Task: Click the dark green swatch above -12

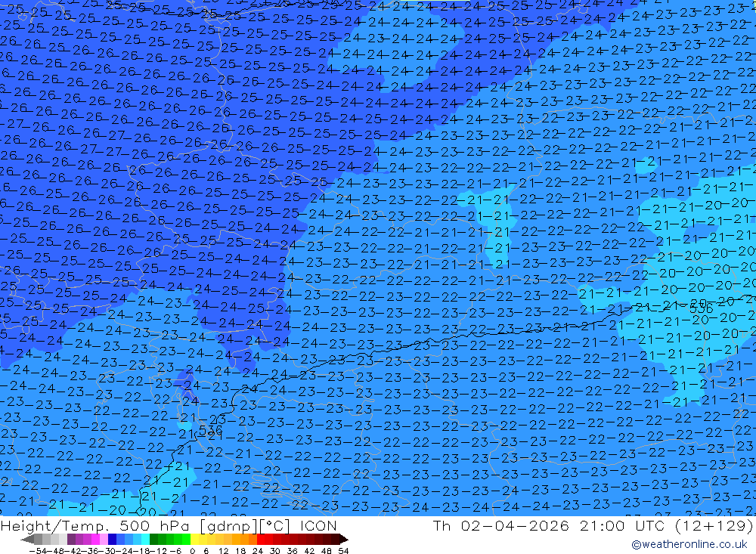Action: pos(153,539)
